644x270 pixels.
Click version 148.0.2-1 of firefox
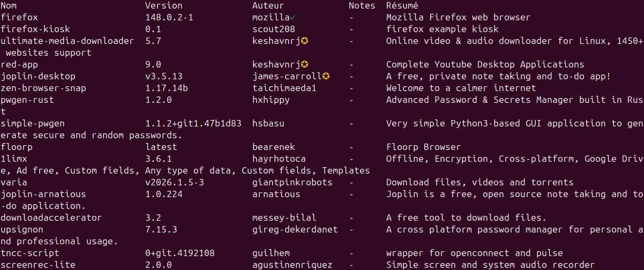(169, 17)
